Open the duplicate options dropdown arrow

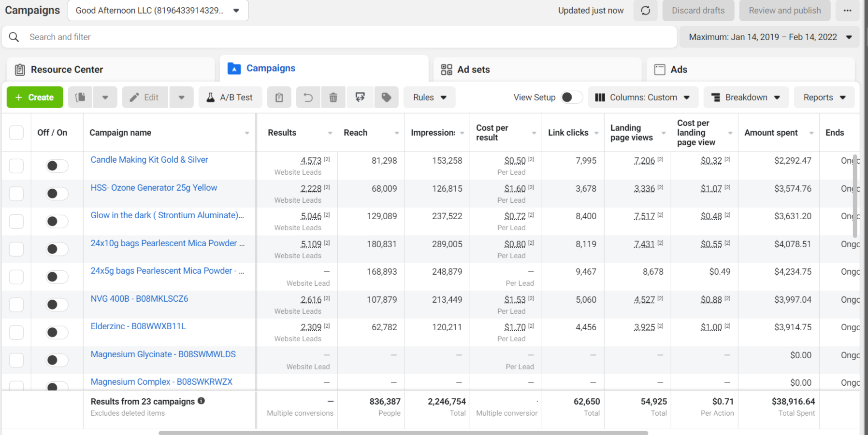tap(105, 98)
